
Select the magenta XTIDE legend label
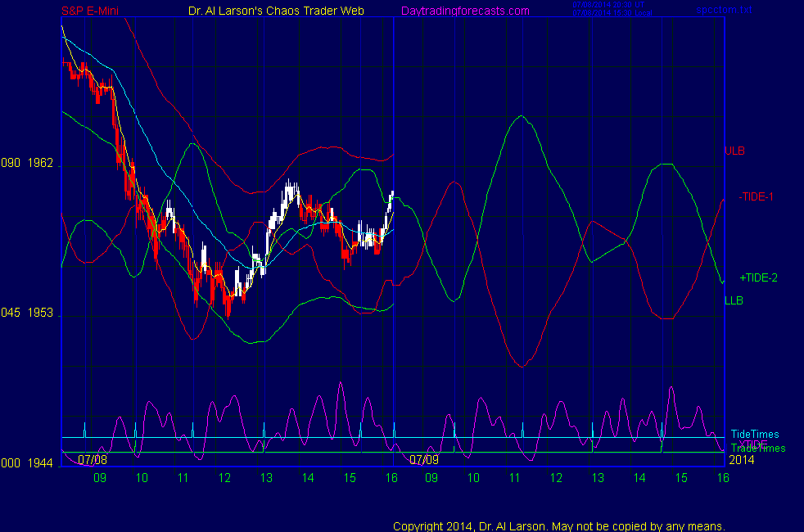pyautogui.click(x=752, y=444)
